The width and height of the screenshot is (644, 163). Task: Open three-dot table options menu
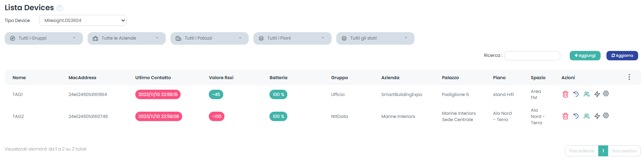click(x=629, y=77)
